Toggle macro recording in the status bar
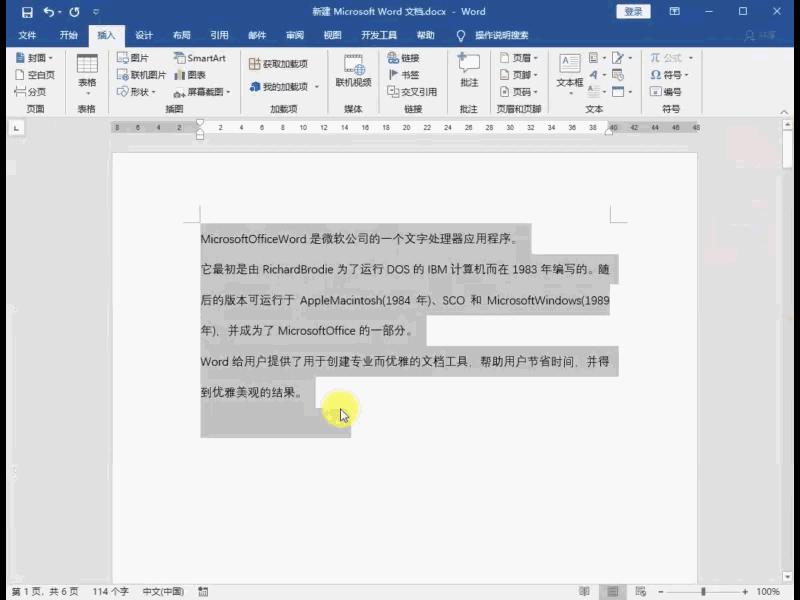This screenshot has width=800, height=600. tap(203, 591)
